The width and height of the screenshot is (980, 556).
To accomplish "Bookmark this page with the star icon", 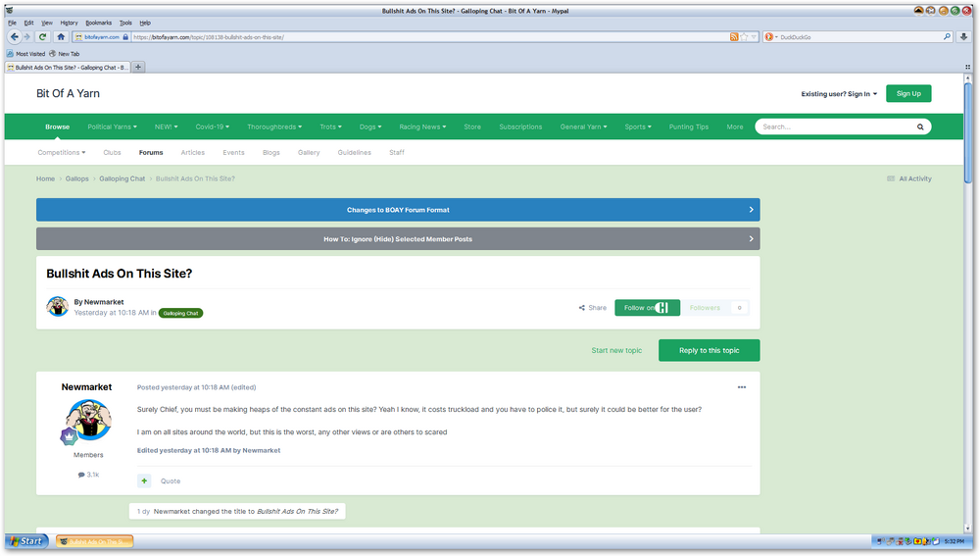I will coord(745,36).
